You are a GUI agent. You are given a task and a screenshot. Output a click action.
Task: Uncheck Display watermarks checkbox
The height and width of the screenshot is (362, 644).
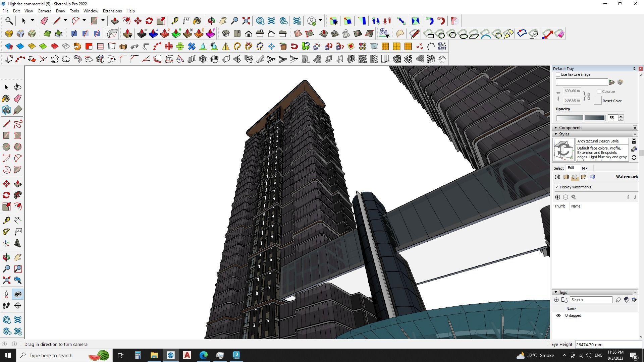pos(557,187)
